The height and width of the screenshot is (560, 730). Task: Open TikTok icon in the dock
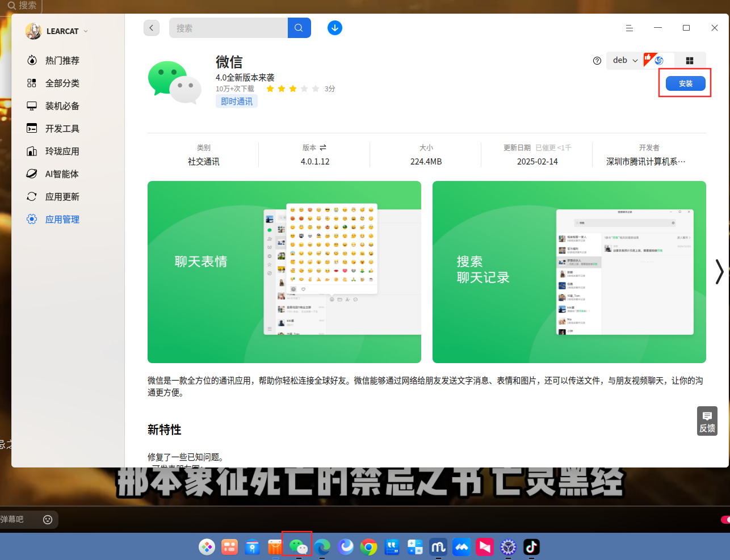[531, 547]
